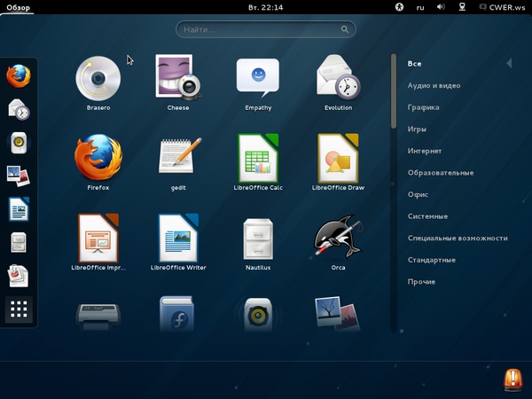Screen dimensions: 532x399
Task: Open the Cheese webcam application
Action: 178,78
